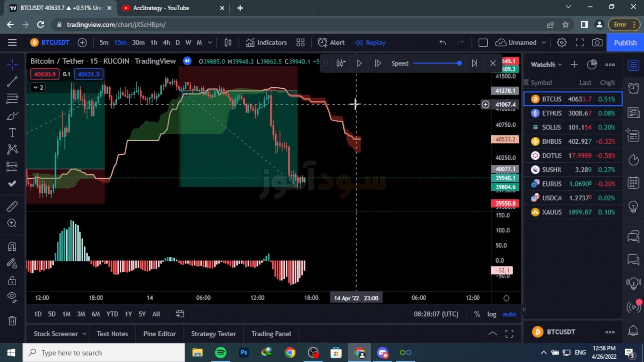Select the 1D date range

38,314
